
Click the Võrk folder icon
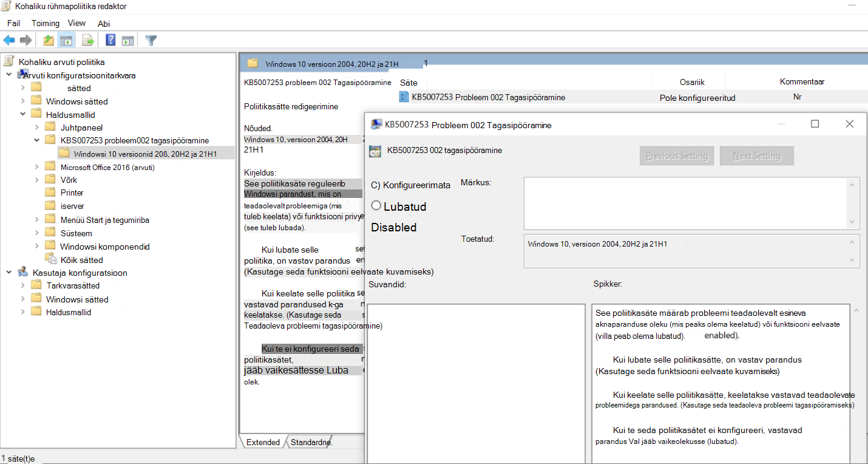click(x=50, y=179)
